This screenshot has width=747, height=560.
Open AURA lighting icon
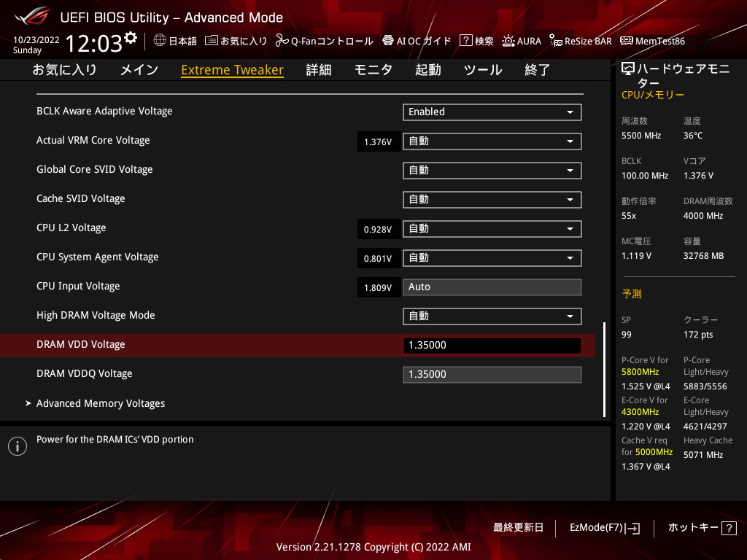pyautogui.click(x=508, y=41)
